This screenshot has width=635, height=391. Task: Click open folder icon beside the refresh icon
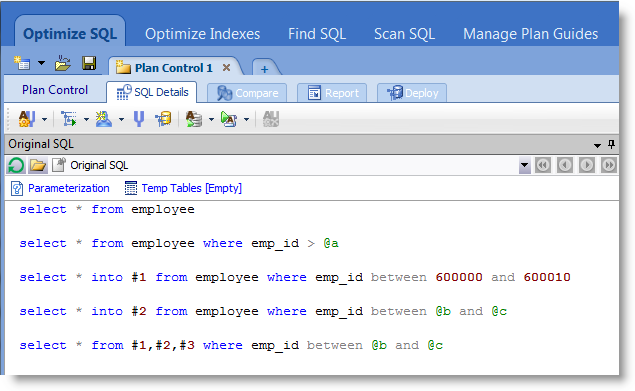pyautogui.click(x=38, y=165)
